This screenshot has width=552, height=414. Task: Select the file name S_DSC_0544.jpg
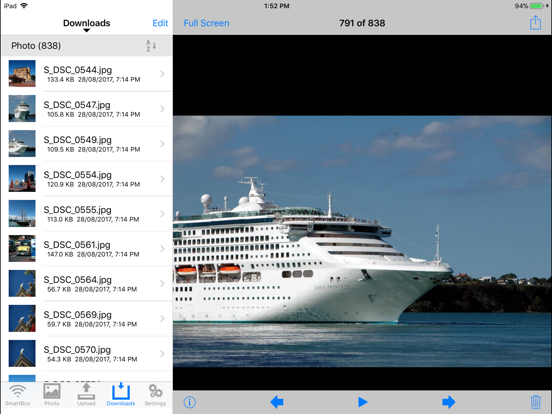[x=77, y=70]
